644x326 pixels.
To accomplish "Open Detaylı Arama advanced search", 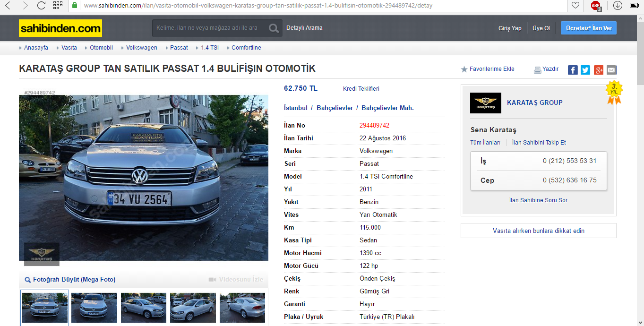I will point(304,28).
